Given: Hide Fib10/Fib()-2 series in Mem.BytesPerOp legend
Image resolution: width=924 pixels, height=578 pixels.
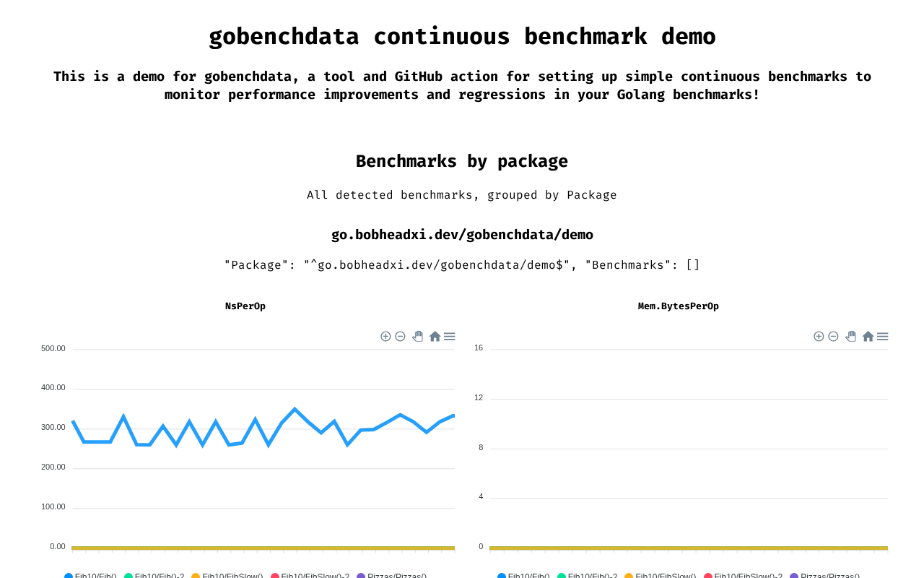Looking at the screenshot, I should 592,576.
